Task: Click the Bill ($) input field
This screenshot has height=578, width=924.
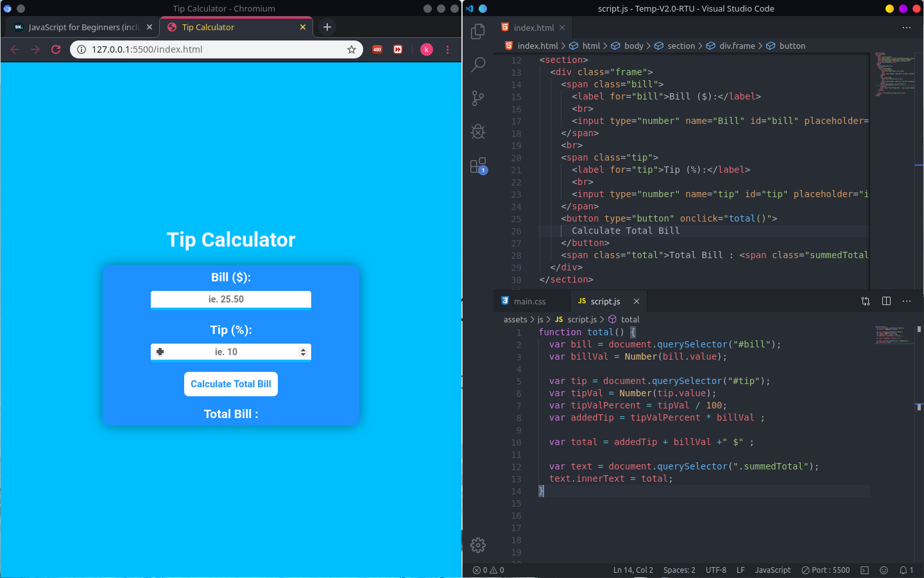Action: point(231,299)
